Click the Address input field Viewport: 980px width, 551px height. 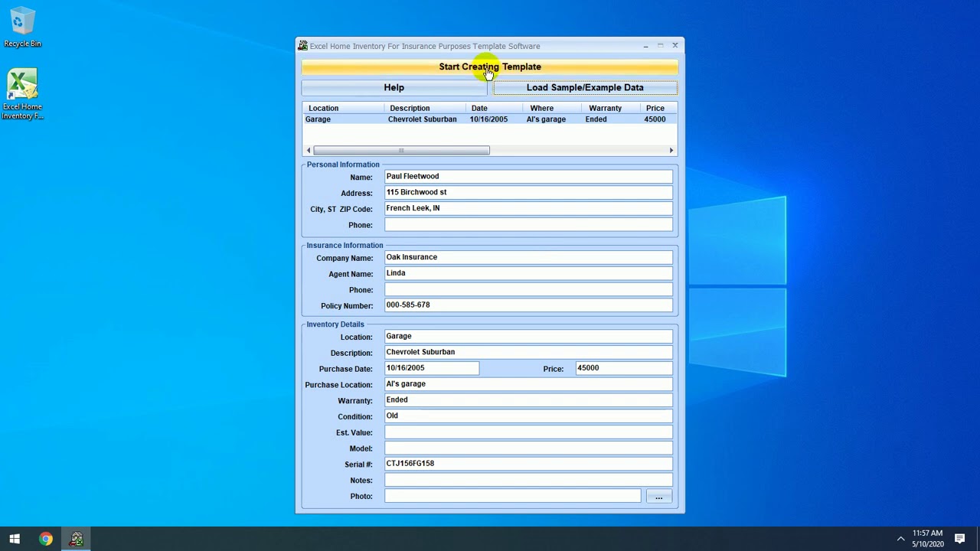(x=528, y=193)
